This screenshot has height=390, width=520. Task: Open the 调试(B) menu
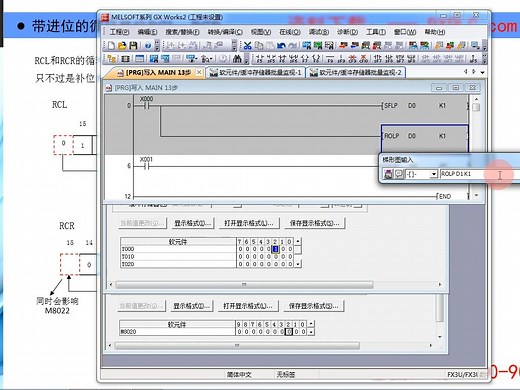coord(319,32)
